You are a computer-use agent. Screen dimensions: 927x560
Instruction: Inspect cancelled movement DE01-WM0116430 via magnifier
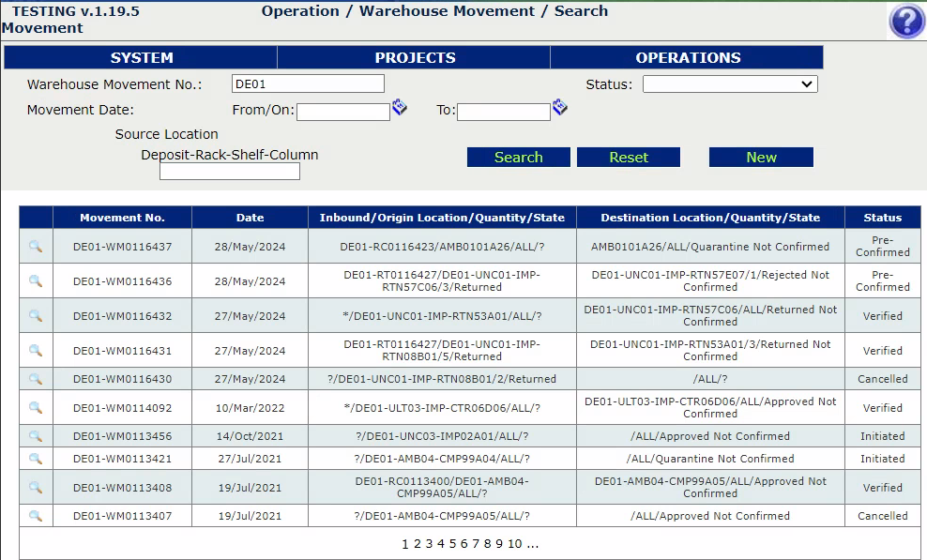(36, 378)
